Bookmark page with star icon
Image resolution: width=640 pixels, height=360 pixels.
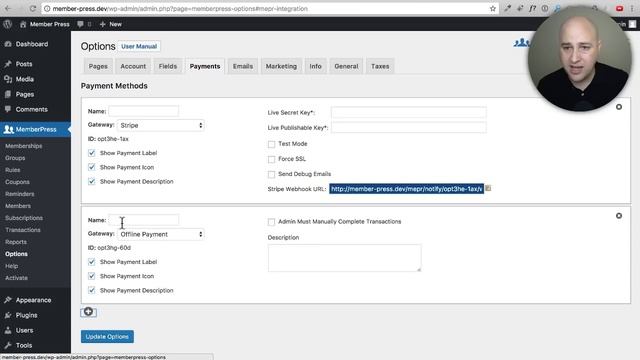click(493, 9)
